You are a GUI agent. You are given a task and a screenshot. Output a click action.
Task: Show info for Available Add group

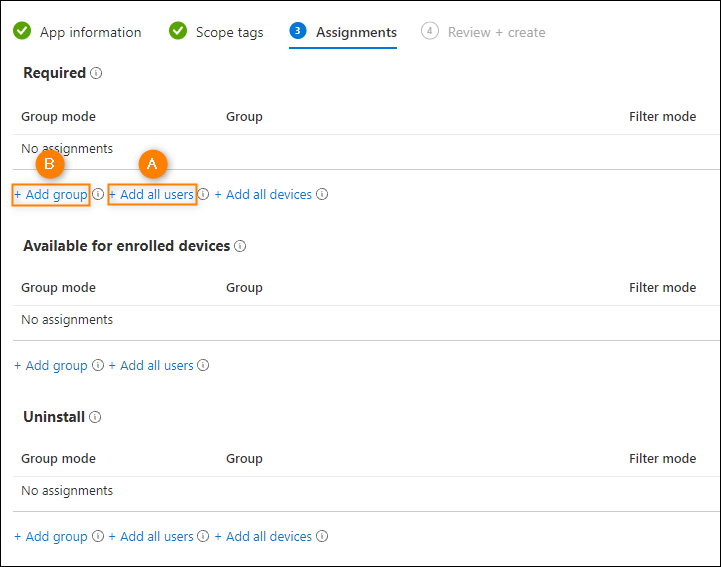coord(98,365)
